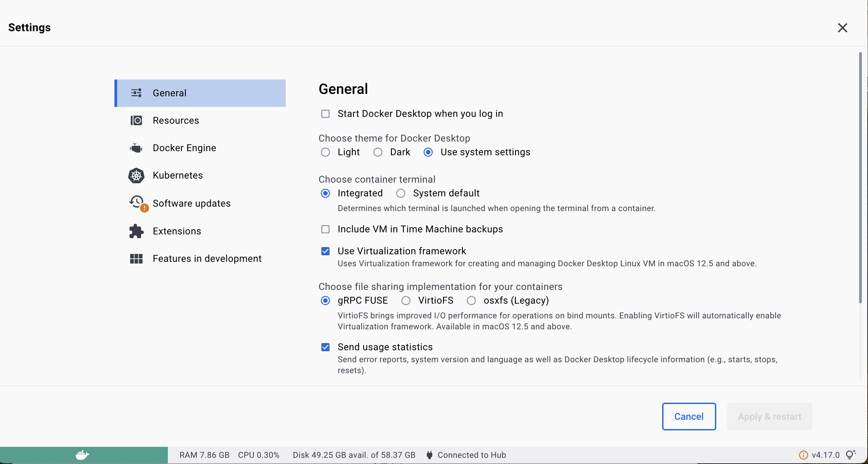Click the Extensions puzzle piece icon
This screenshot has height=464, width=868.
[x=136, y=231]
